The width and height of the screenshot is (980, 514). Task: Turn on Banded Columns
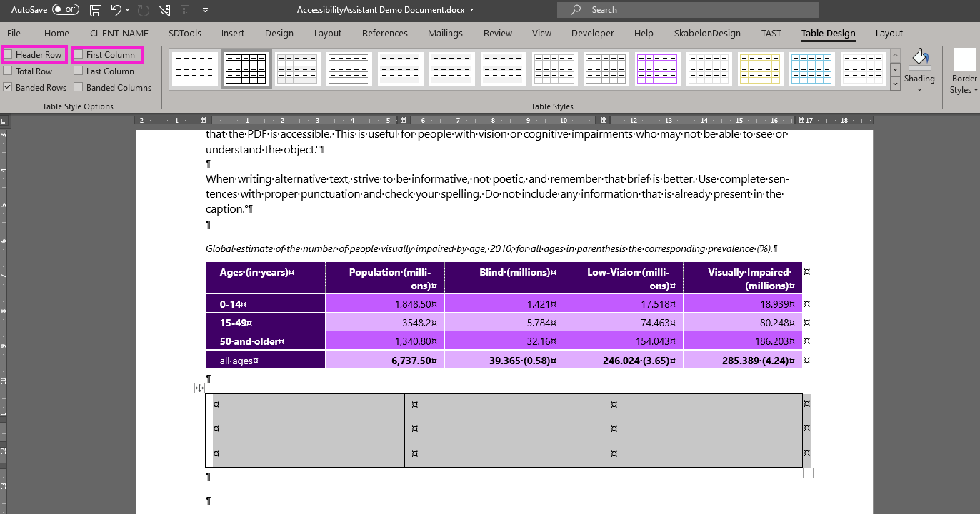79,87
